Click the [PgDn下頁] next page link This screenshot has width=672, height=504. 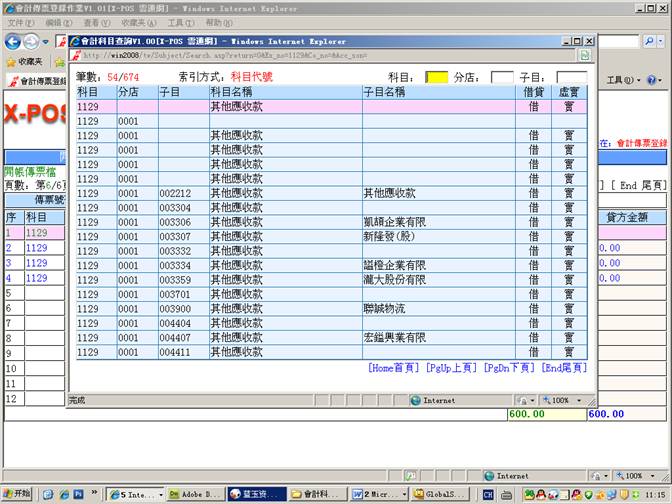click(508, 368)
